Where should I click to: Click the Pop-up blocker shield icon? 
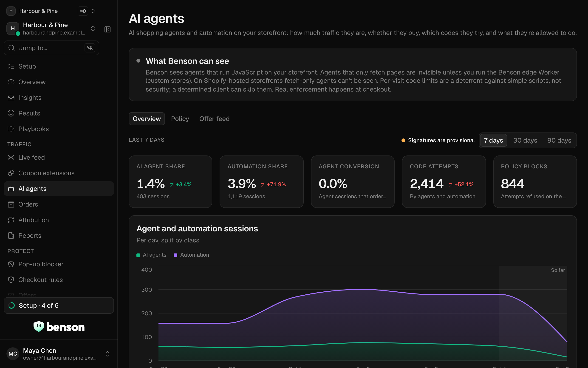point(11,264)
